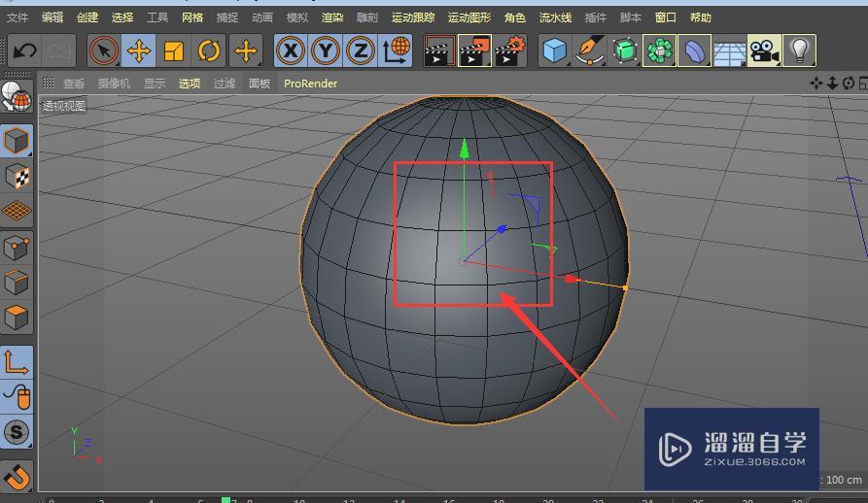Open the Pen spline tools menu
The height and width of the screenshot is (503, 868).
(x=590, y=50)
